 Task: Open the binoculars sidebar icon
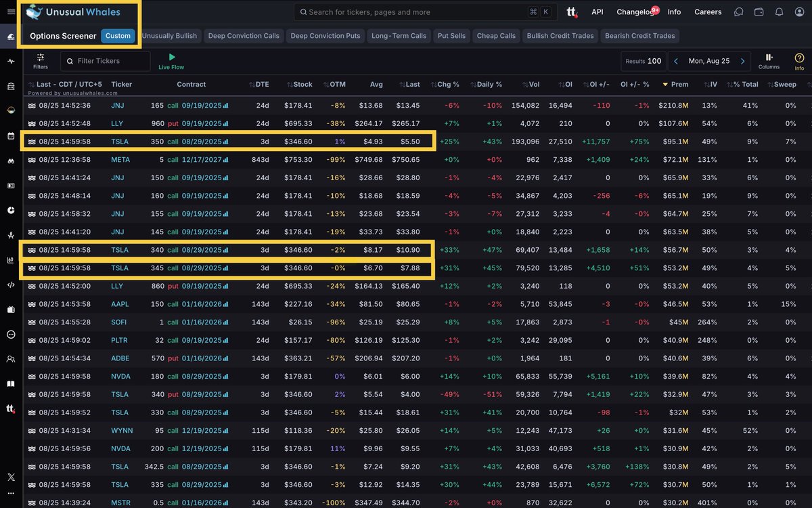[11, 161]
